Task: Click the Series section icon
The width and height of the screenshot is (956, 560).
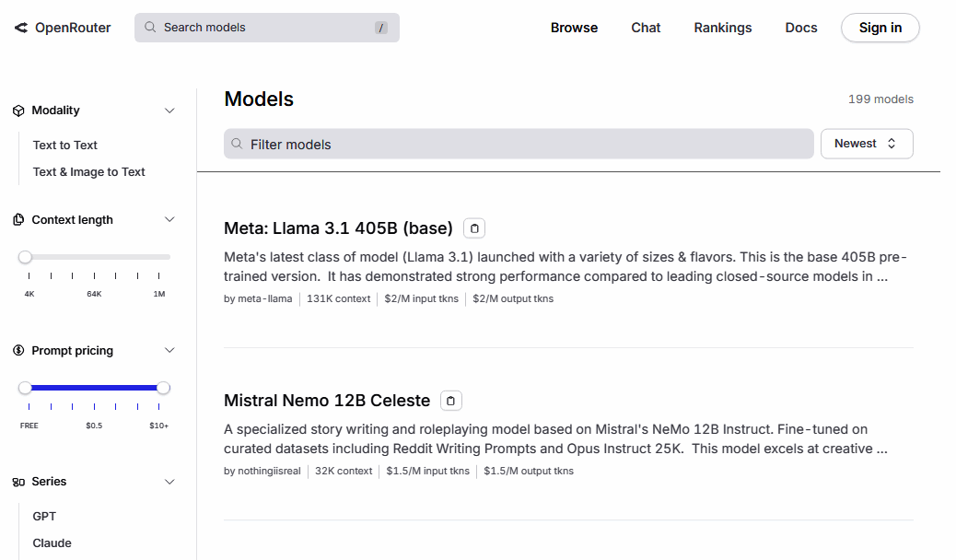Action: (x=18, y=481)
